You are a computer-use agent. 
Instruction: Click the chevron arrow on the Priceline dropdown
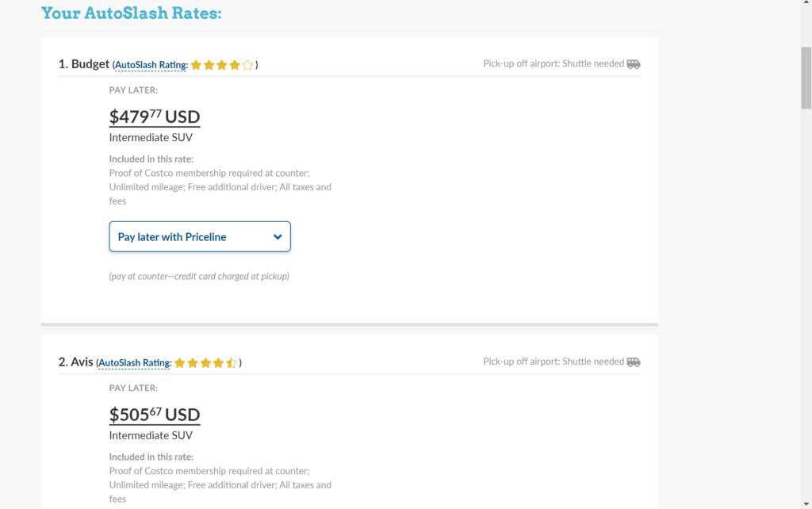pyautogui.click(x=278, y=237)
